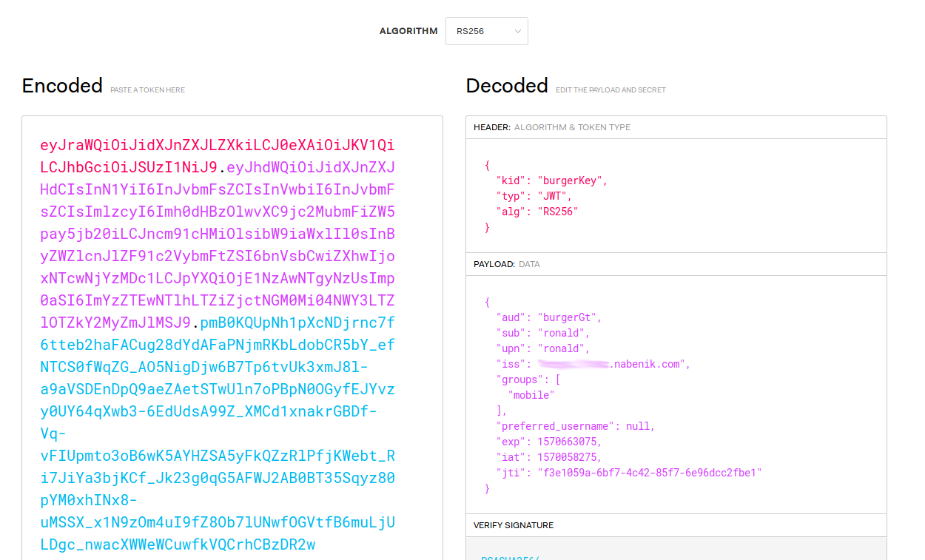The image size is (925, 560).
Task: Open the RS256 algorithm dropdown
Action: click(486, 31)
